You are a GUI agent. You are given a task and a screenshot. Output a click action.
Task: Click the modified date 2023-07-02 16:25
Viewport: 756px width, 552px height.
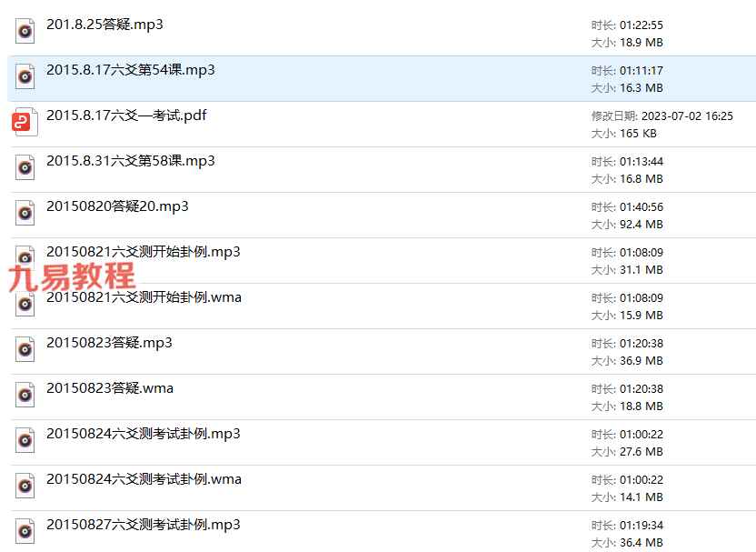[688, 116]
